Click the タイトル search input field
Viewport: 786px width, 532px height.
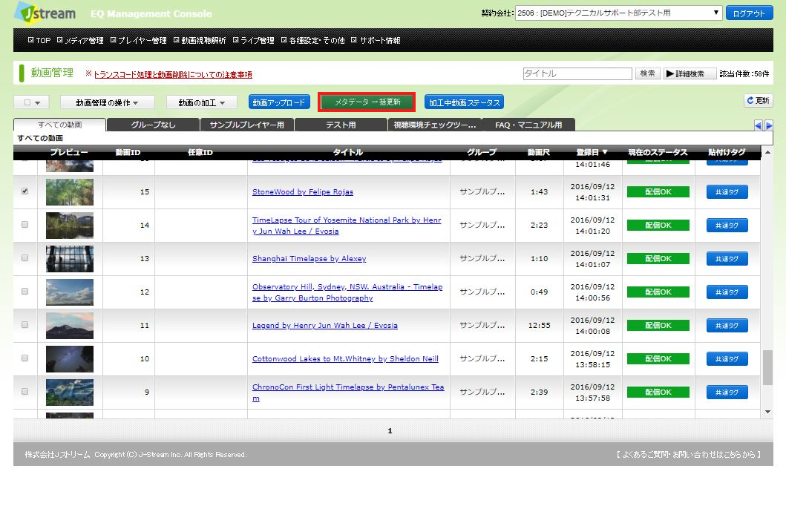(577, 74)
